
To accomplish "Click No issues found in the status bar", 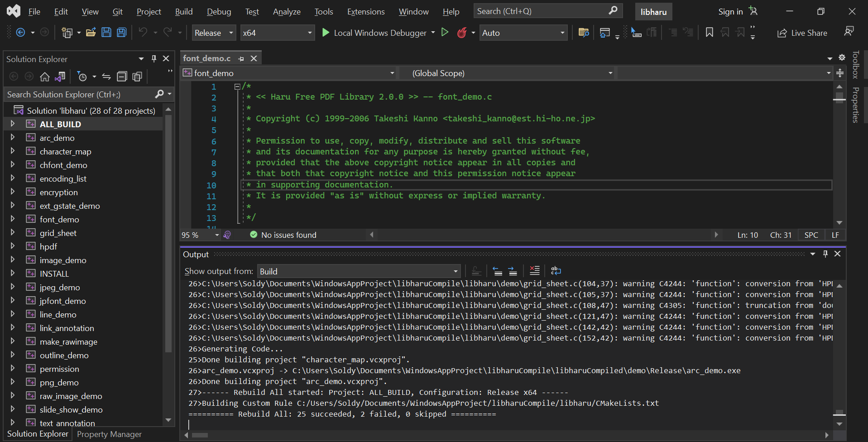I will point(288,235).
